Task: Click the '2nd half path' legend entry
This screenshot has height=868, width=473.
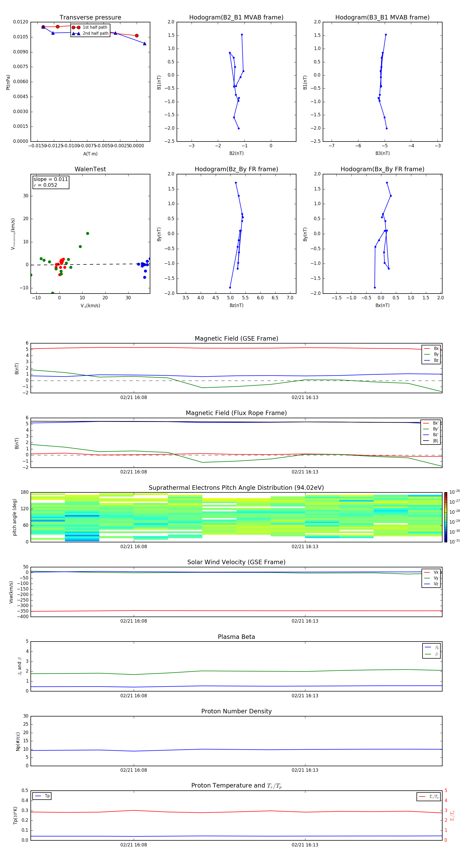Action: click(x=91, y=33)
